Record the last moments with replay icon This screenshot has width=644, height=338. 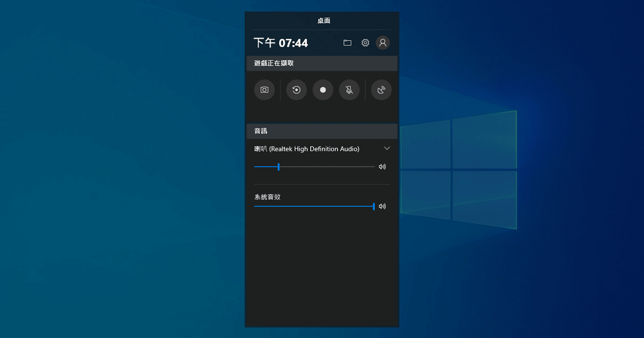click(296, 90)
